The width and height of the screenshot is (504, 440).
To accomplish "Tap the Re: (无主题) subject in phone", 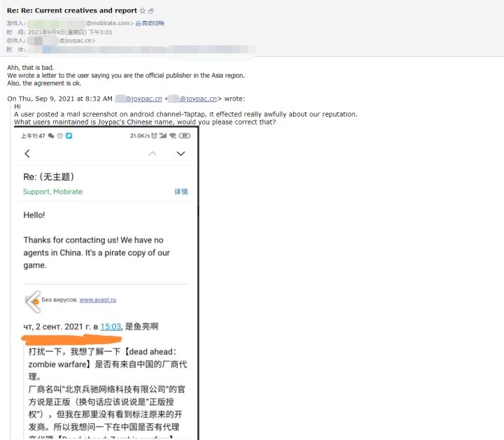I will (48, 177).
